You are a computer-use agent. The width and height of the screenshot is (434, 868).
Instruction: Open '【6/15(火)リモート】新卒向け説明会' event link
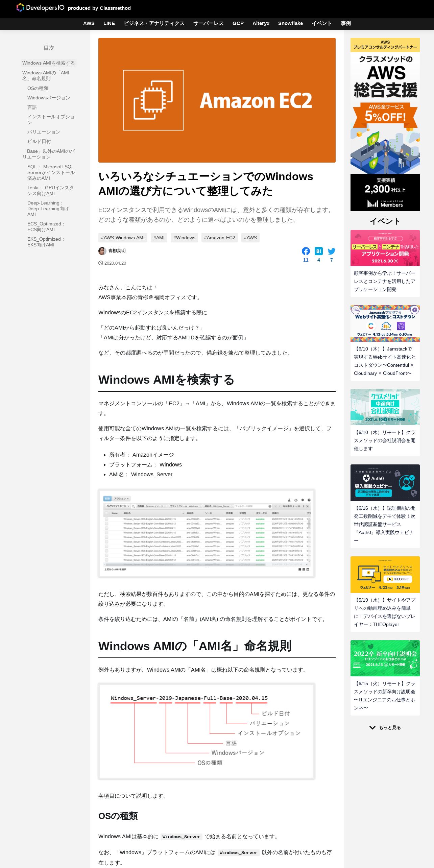click(385, 696)
